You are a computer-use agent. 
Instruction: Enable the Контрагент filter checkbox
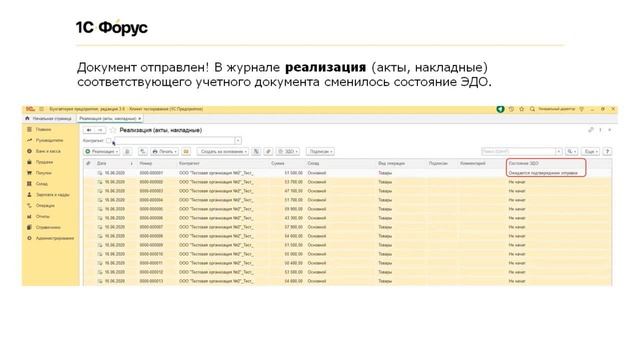click(109, 141)
